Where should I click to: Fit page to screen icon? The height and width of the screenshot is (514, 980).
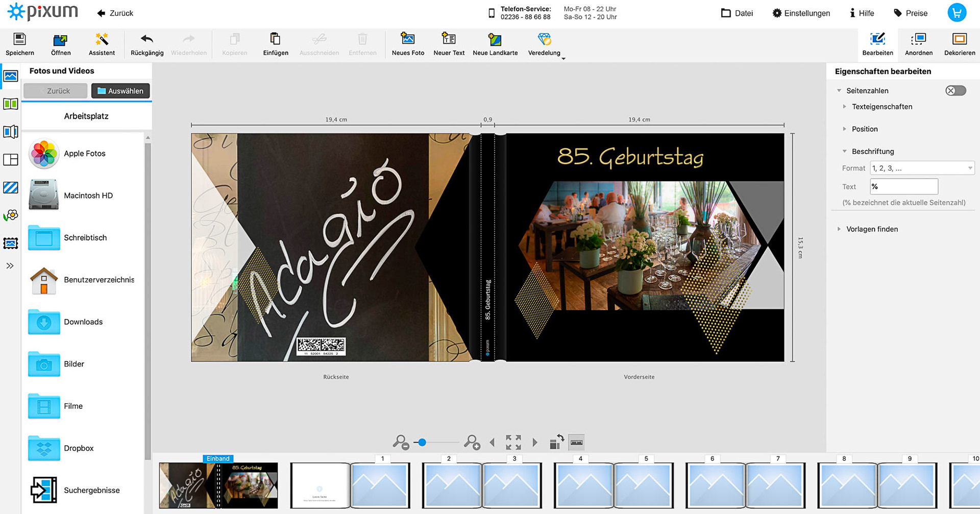coord(513,443)
